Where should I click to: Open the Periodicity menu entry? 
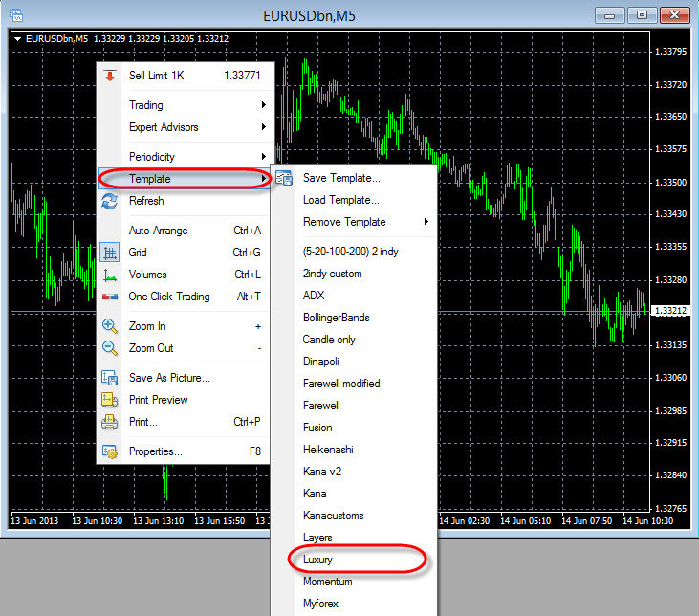pyautogui.click(x=184, y=157)
